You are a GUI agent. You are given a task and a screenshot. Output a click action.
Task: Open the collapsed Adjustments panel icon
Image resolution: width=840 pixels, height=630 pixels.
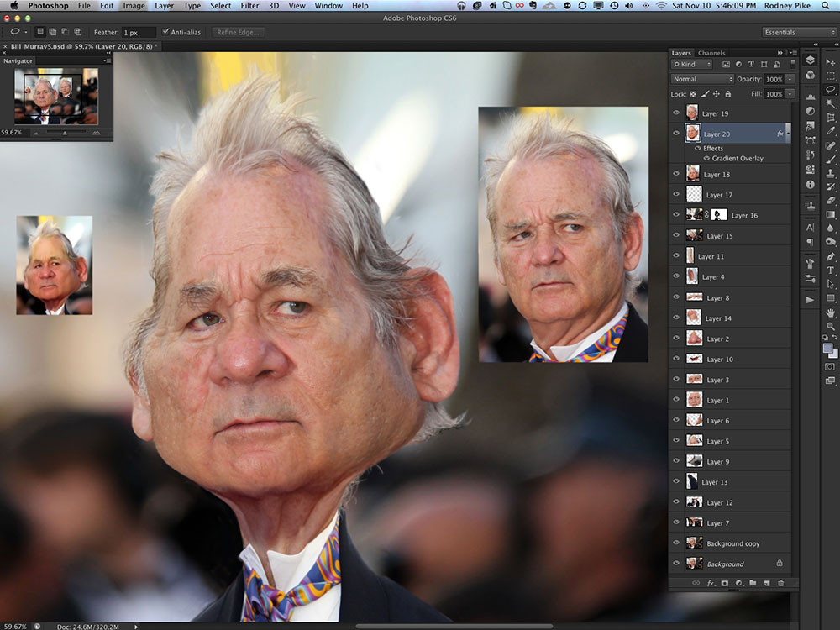click(x=810, y=111)
